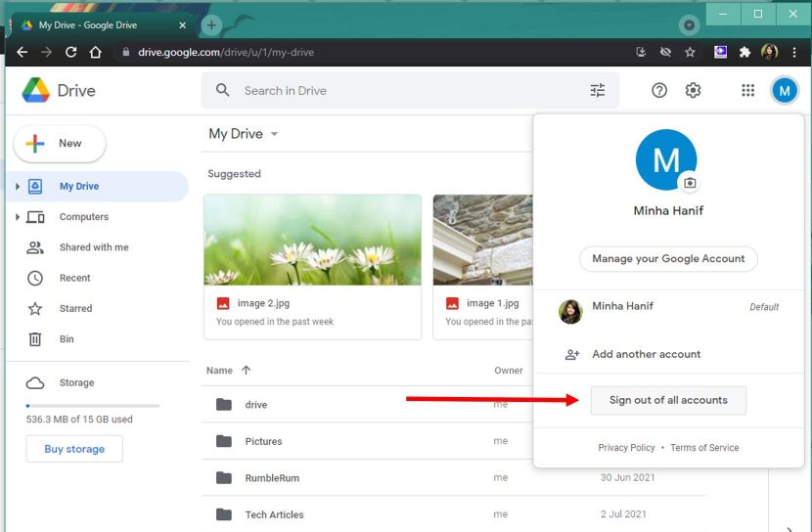Click the New button
The width and height of the screenshot is (812, 532).
(60, 144)
